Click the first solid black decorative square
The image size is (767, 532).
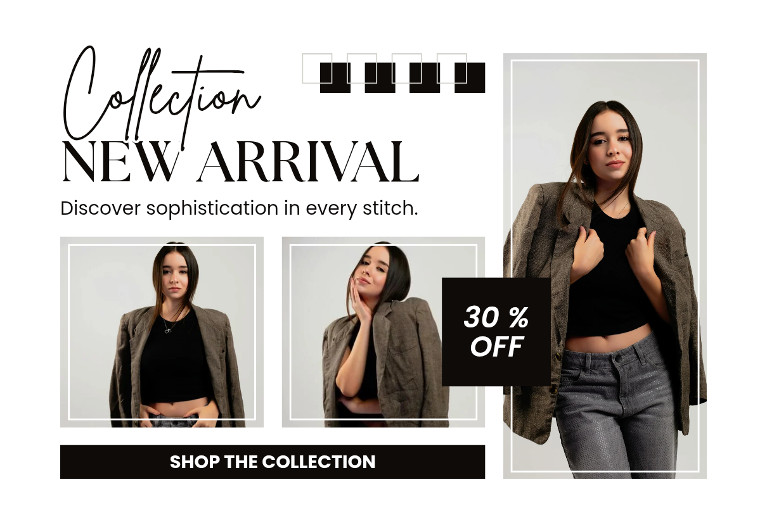tap(335, 78)
